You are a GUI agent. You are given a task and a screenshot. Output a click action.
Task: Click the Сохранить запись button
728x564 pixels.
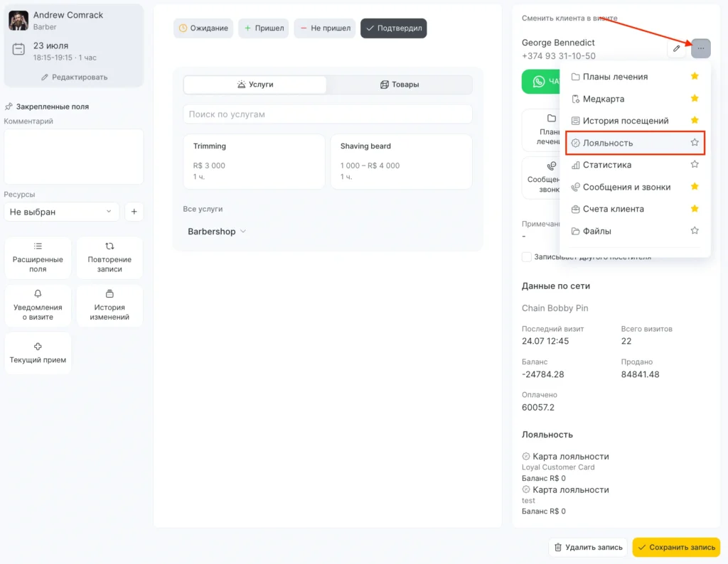point(676,547)
